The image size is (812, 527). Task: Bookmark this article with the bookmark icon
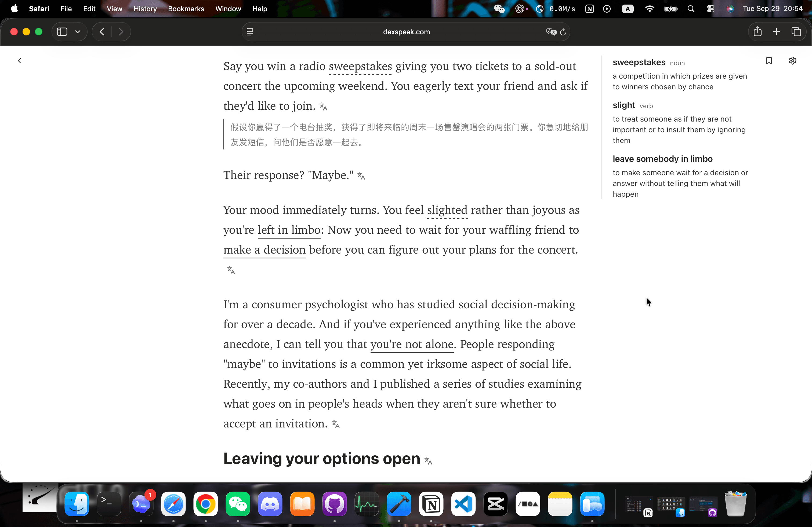coord(769,61)
